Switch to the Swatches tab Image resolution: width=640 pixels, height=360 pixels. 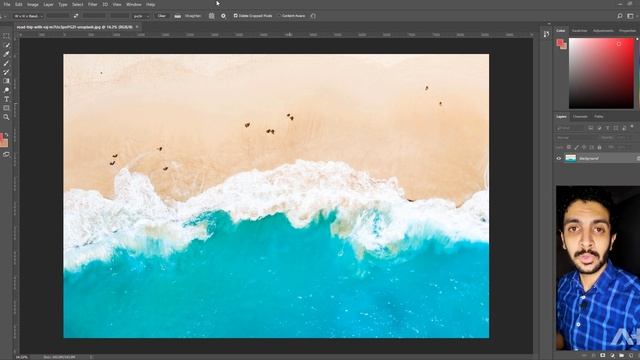[x=579, y=31]
